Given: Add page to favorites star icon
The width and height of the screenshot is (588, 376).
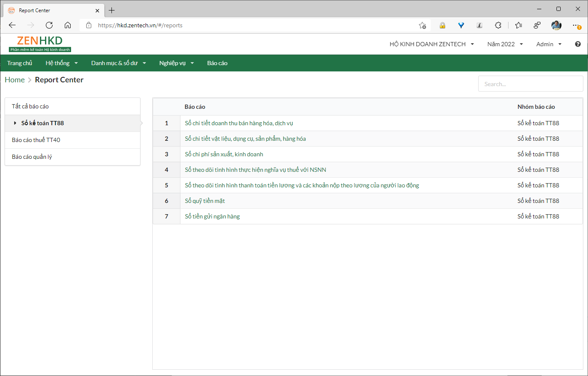Looking at the screenshot, I should click(422, 25).
